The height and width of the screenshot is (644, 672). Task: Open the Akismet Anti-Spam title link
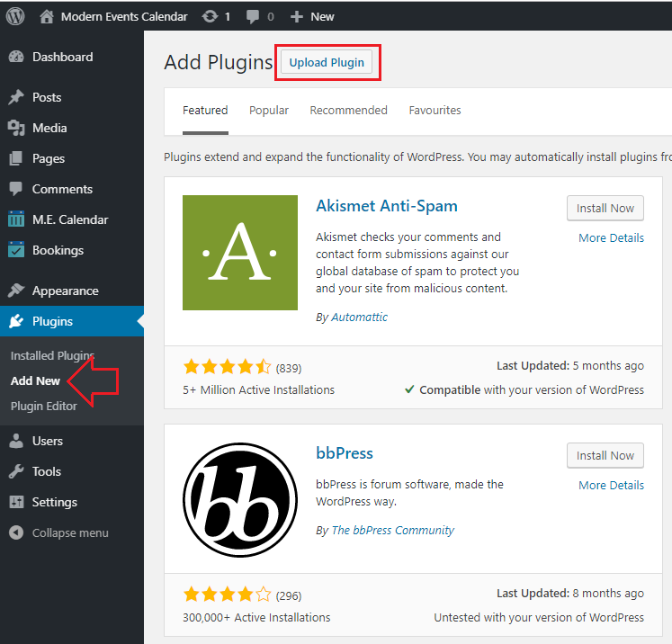coord(387,206)
